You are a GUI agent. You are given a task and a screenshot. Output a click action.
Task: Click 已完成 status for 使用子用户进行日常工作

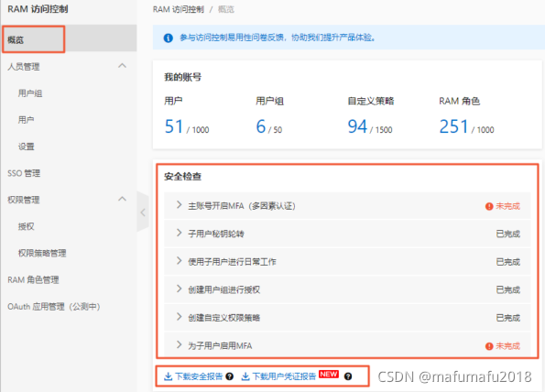[507, 262]
